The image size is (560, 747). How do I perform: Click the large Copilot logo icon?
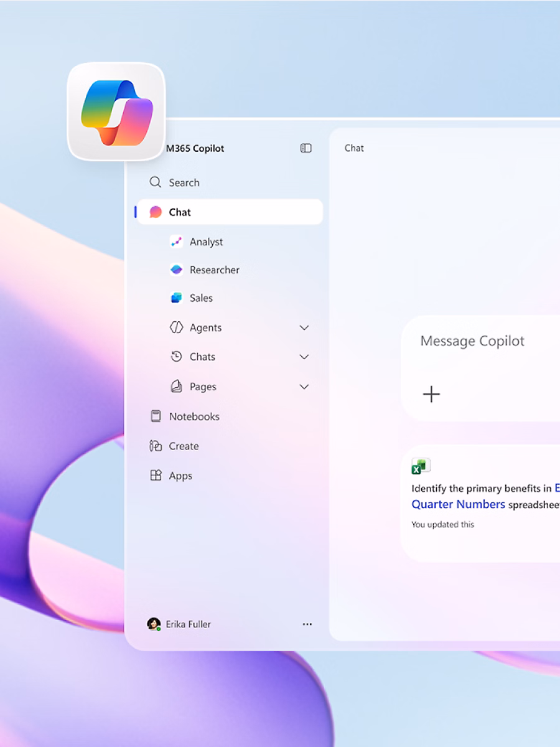tap(116, 112)
